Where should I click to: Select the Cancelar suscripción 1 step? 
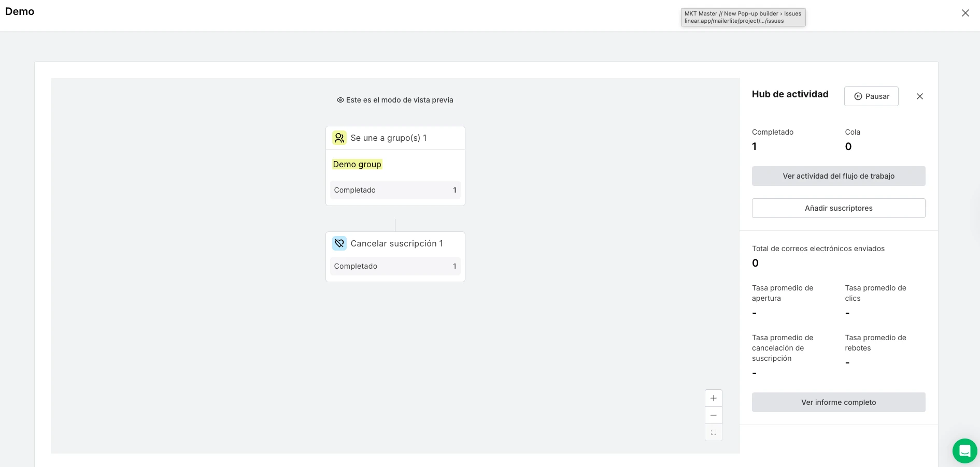click(396, 243)
